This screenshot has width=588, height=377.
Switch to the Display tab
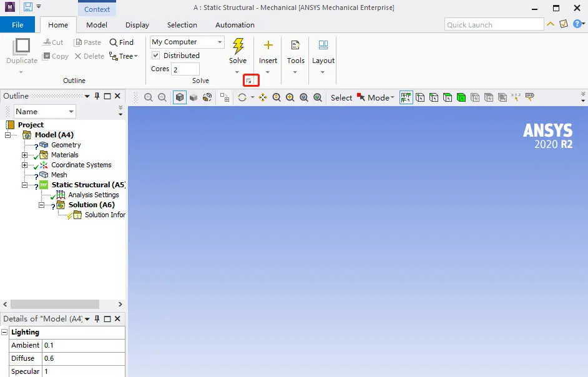[137, 25]
